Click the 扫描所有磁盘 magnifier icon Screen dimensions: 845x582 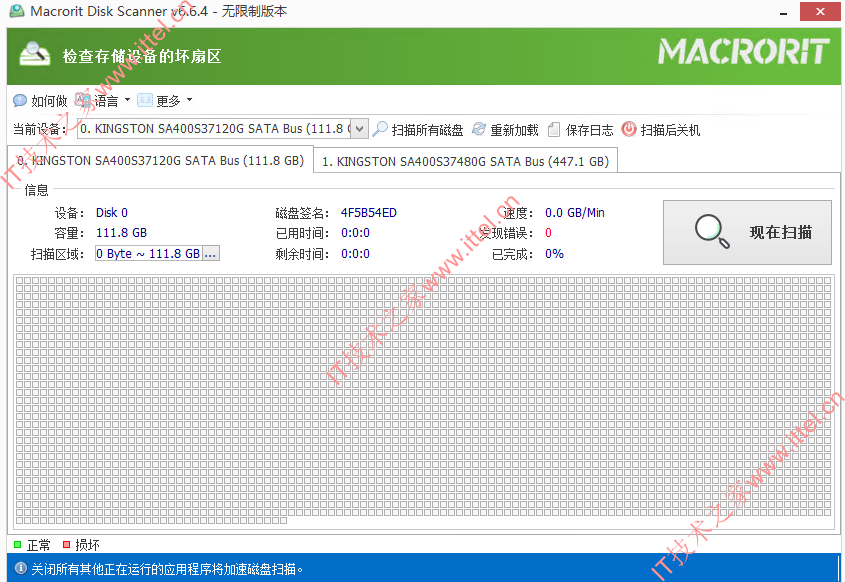380,129
